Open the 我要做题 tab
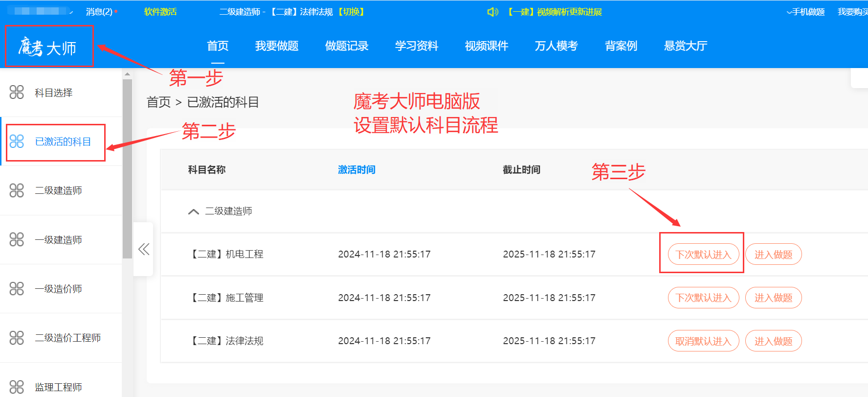This screenshot has height=397, width=868. coord(277,46)
